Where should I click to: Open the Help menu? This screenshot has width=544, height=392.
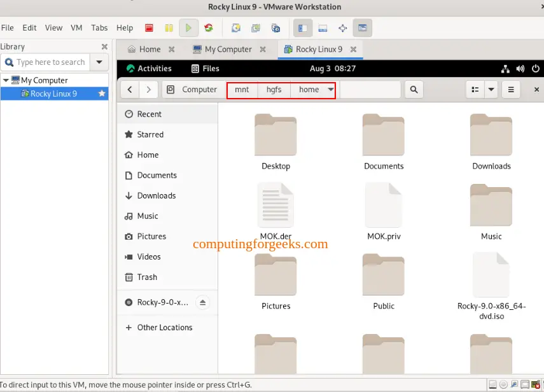coord(125,28)
